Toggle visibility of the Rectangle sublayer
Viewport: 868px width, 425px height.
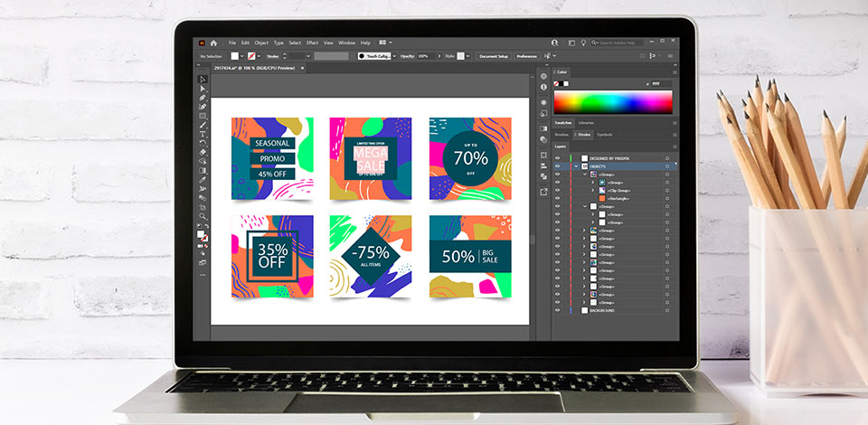click(x=558, y=199)
